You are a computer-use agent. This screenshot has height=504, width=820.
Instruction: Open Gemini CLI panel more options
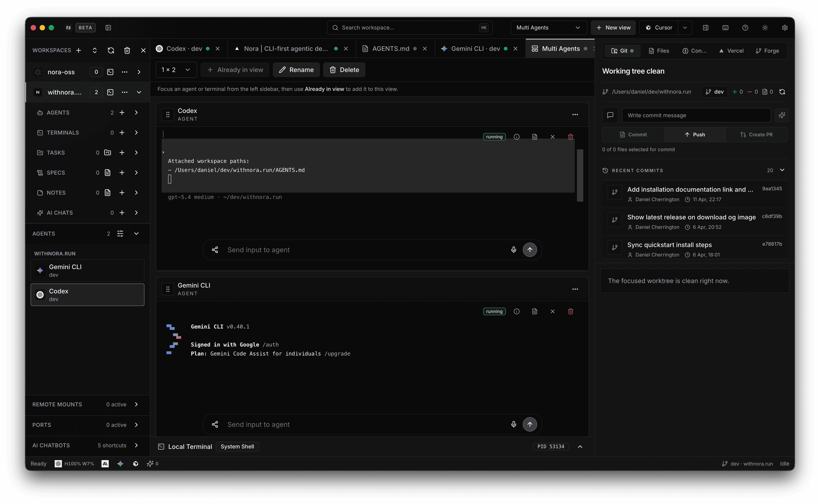click(575, 289)
